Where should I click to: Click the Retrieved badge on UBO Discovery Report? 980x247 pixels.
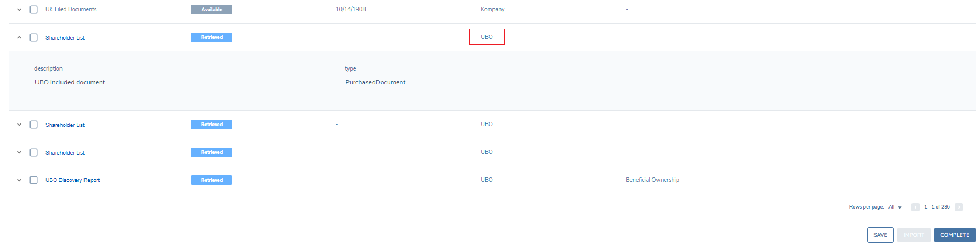(211, 180)
